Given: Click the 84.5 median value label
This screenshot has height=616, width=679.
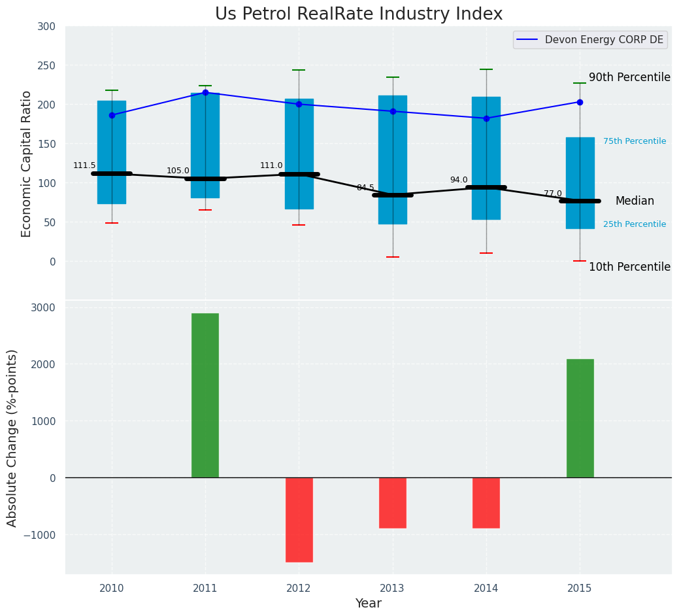Looking at the screenshot, I should pyautogui.click(x=365, y=188).
